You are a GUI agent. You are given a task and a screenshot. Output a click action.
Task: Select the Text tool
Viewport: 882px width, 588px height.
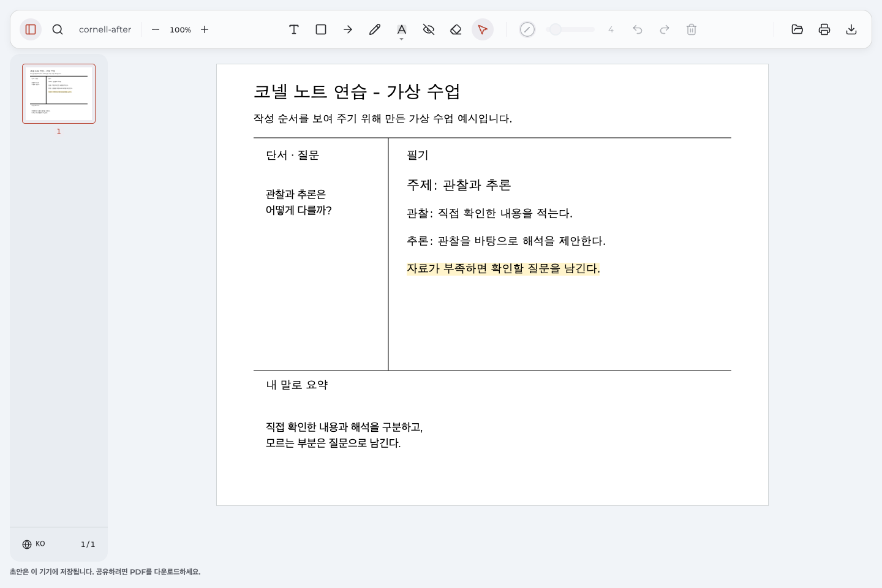click(294, 29)
